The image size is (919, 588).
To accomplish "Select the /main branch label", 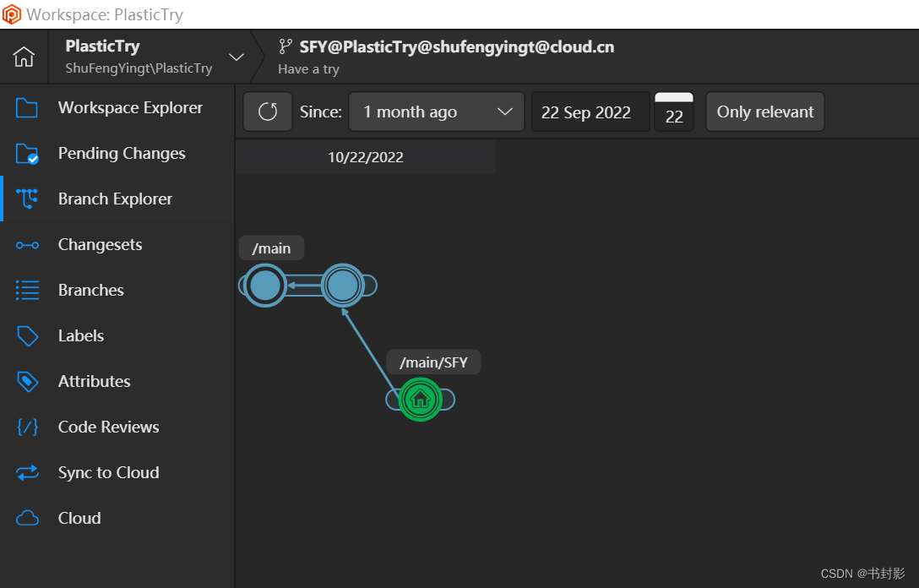I will [x=271, y=248].
